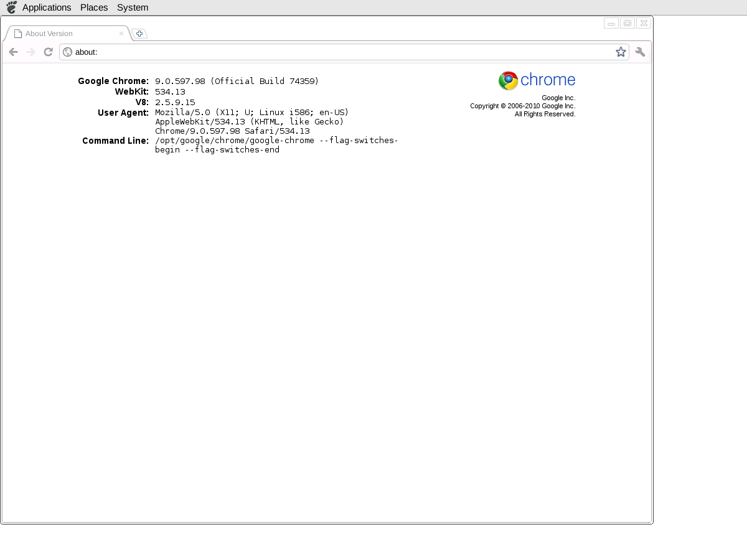This screenshot has width=747, height=560.
Task: Click the command line path text
Action: pos(276,141)
